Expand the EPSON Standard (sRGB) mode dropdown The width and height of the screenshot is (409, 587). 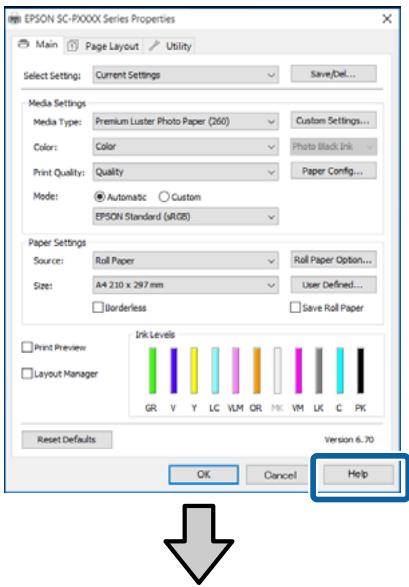[186, 216]
